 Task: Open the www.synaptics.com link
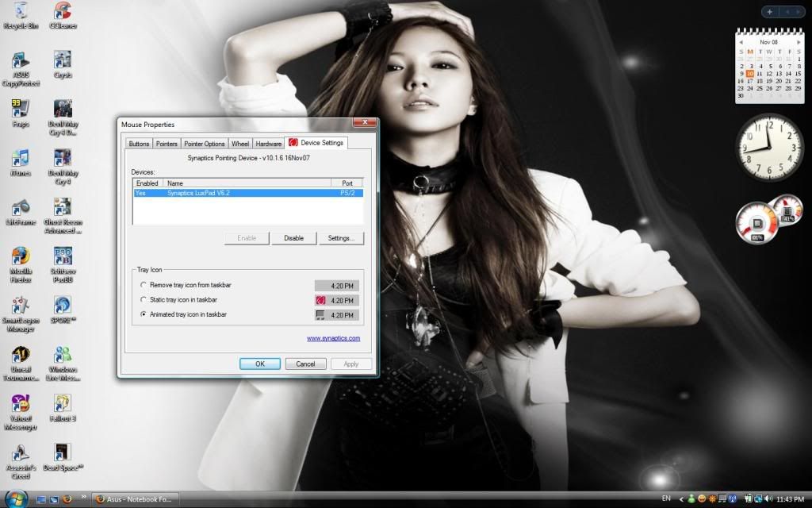[x=334, y=338]
